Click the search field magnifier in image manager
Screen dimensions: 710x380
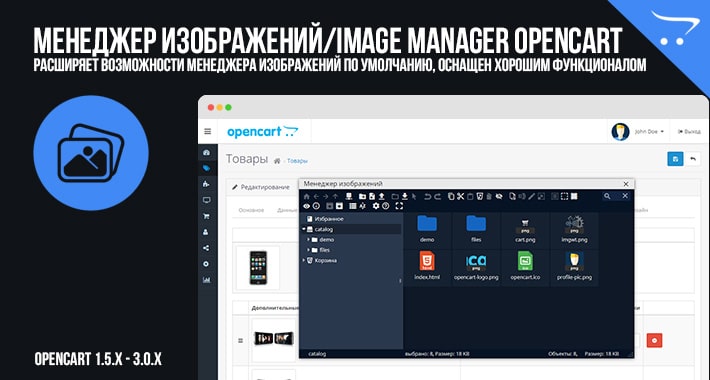tap(607, 196)
